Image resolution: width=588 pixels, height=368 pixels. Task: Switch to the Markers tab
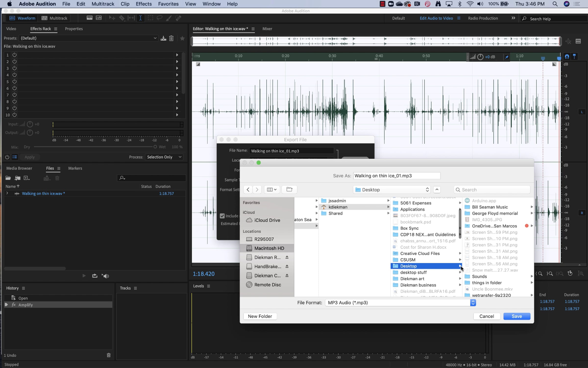75,168
